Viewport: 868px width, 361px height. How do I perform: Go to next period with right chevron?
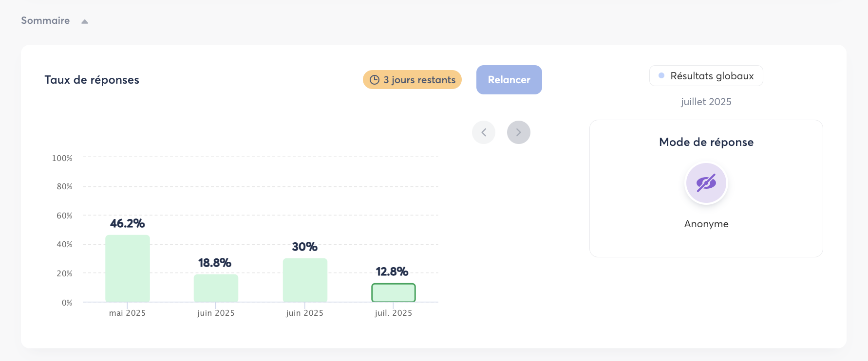(x=518, y=132)
